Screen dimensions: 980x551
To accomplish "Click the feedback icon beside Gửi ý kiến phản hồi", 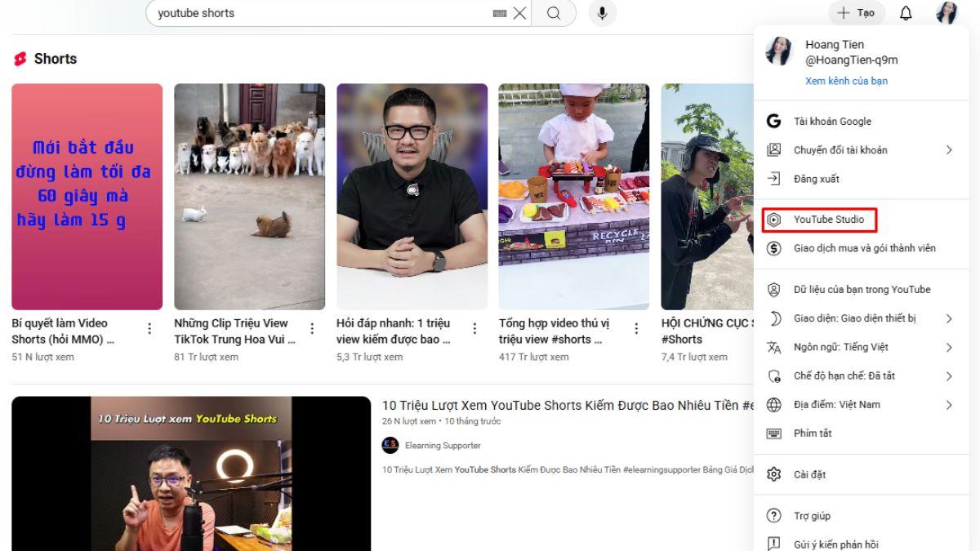I will pos(773,544).
